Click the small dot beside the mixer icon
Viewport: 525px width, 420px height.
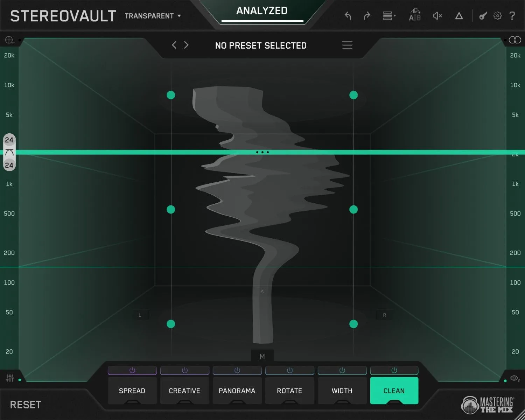20,380
